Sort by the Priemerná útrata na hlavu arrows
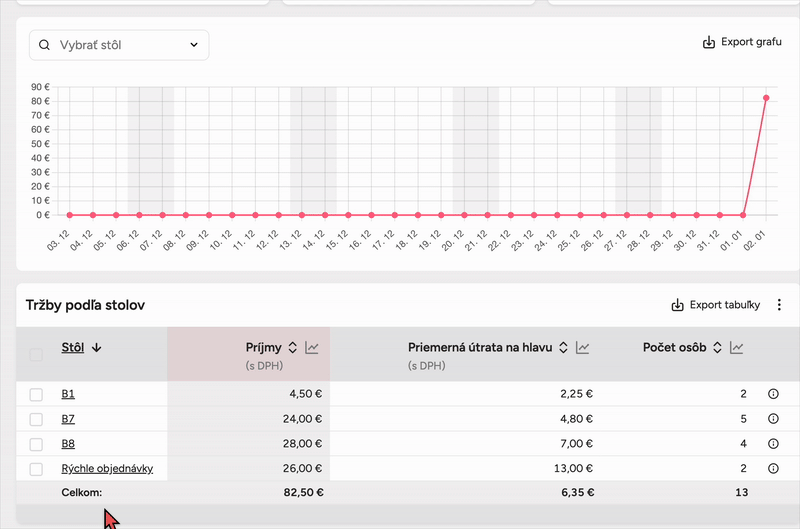Viewport: 800px width, 529px height. [563, 348]
